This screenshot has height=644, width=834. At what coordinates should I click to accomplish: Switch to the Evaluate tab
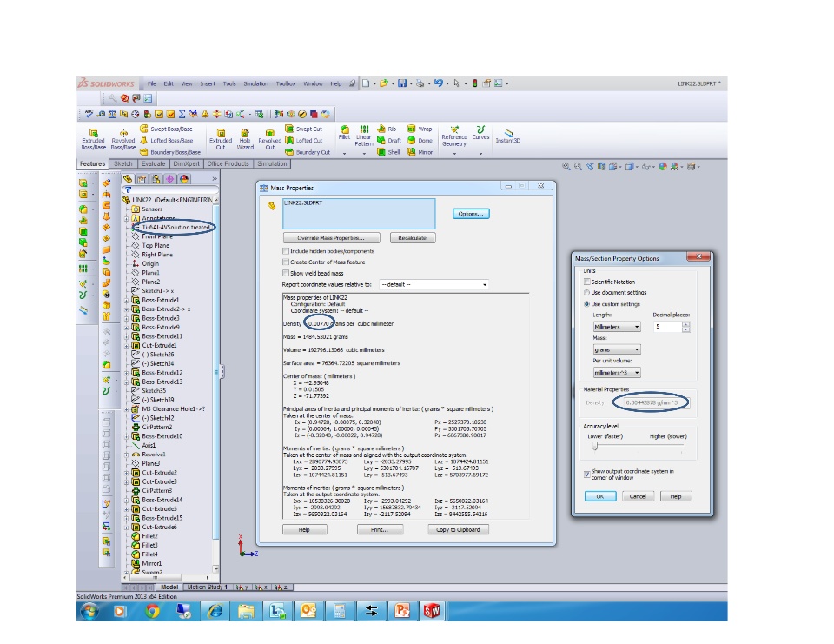153,164
